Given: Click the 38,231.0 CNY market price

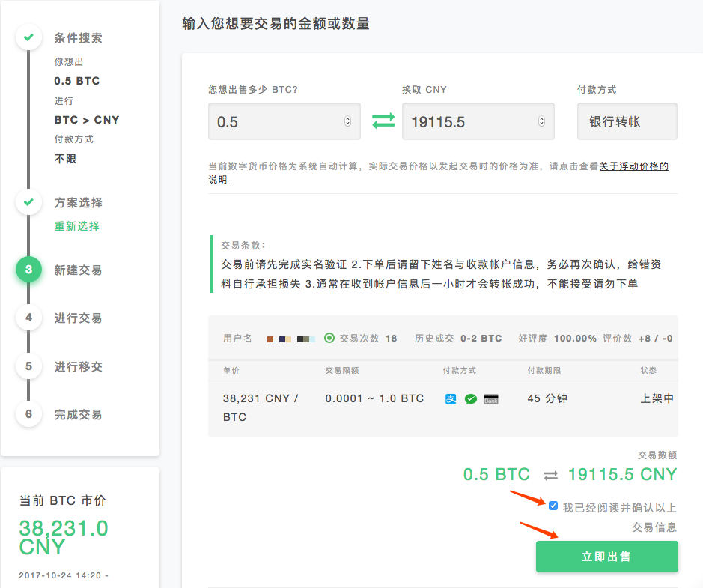Looking at the screenshot, I should pos(63,537).
